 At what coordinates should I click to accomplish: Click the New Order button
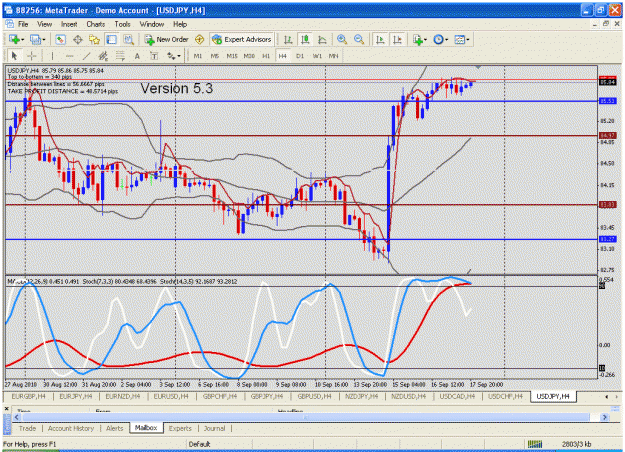(x=166, y=39)
